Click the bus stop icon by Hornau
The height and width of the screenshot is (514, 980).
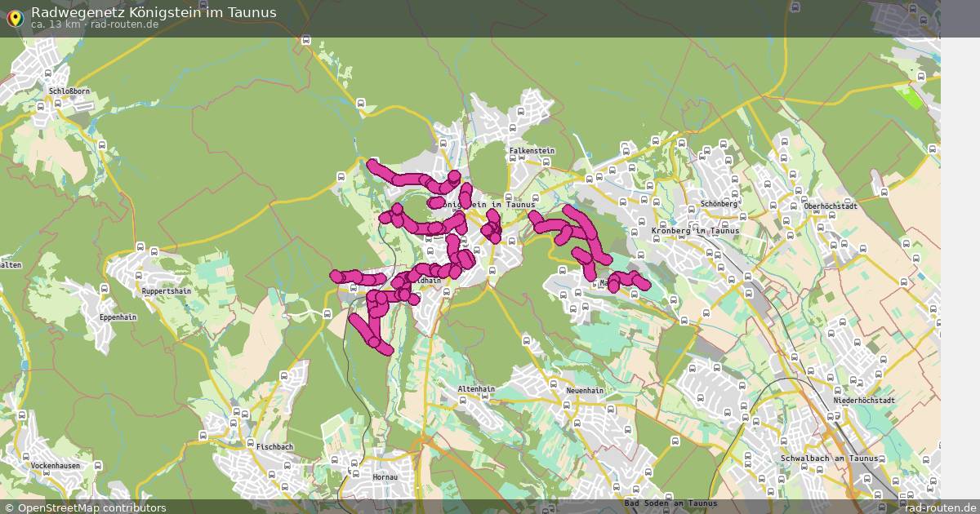[355, 473]
